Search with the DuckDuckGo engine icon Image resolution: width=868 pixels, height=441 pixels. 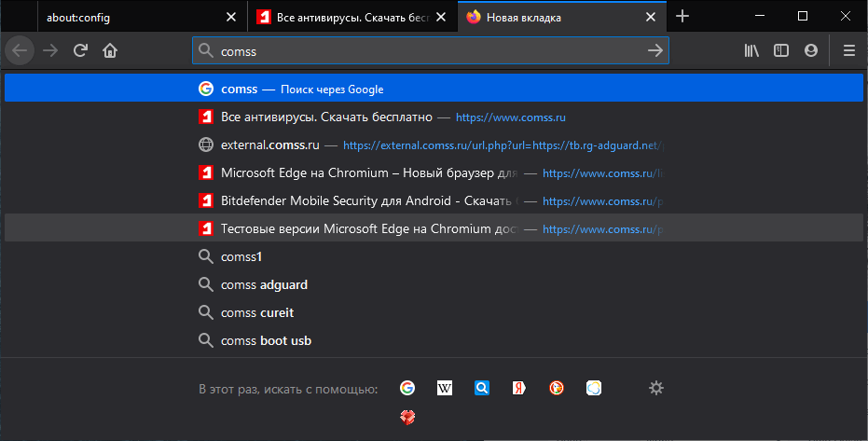point(557,389)
